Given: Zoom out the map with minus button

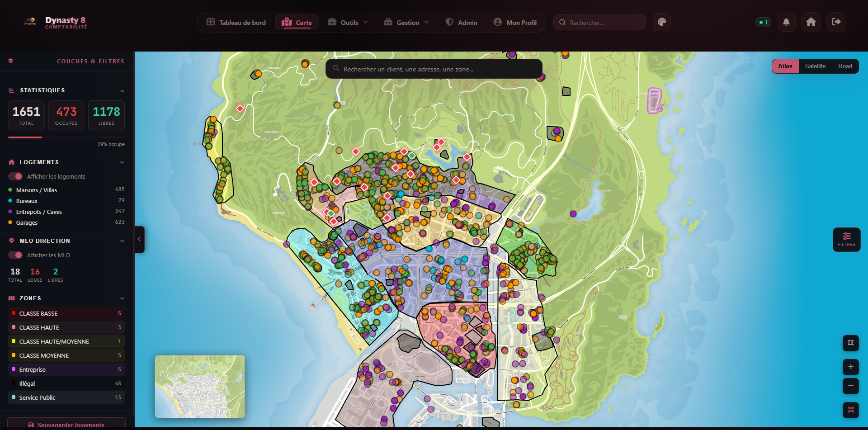Looking at the screenshot, I should pyautogui.click(x=850, y=386).
